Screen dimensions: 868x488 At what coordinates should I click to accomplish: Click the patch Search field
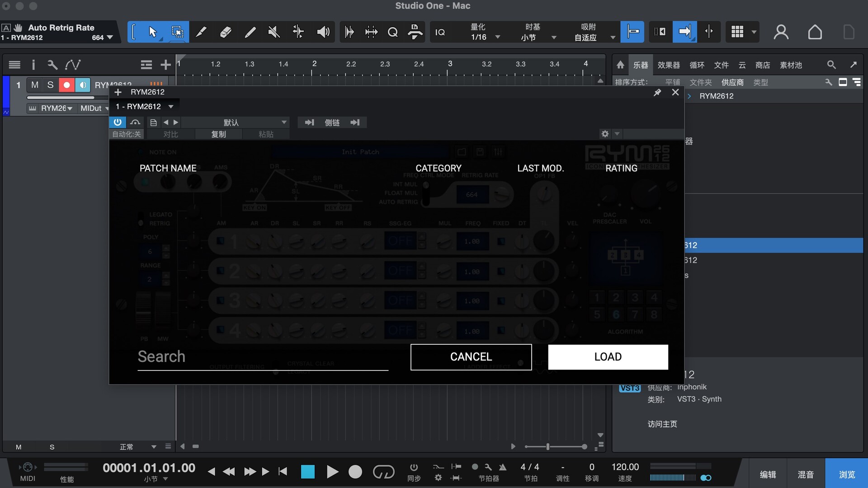pos(262,357)
